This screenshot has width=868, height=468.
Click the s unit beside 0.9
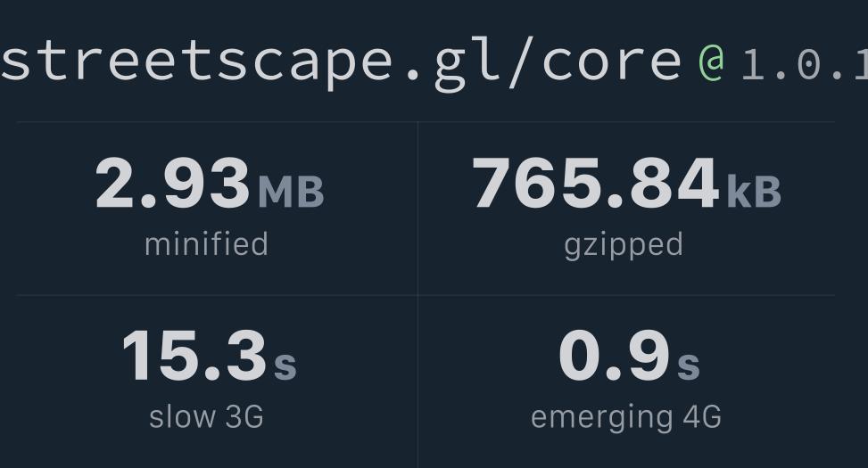point(689,365)
